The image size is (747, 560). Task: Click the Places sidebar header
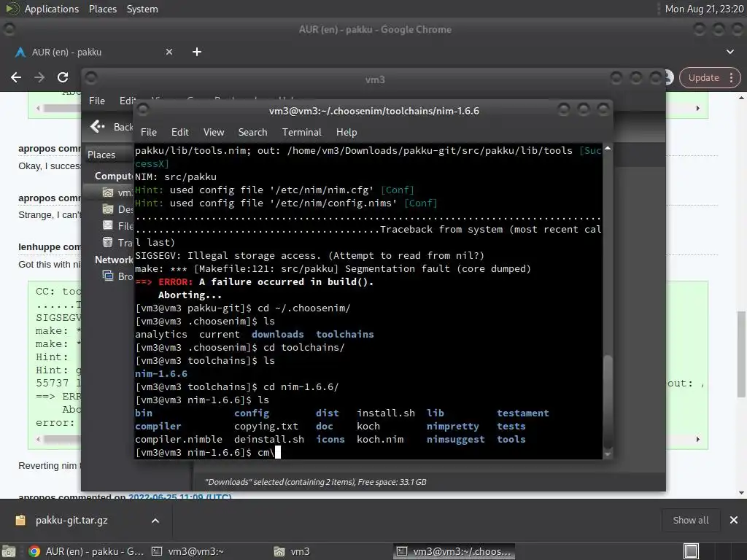pyautogui.click(x=101, y=155)
